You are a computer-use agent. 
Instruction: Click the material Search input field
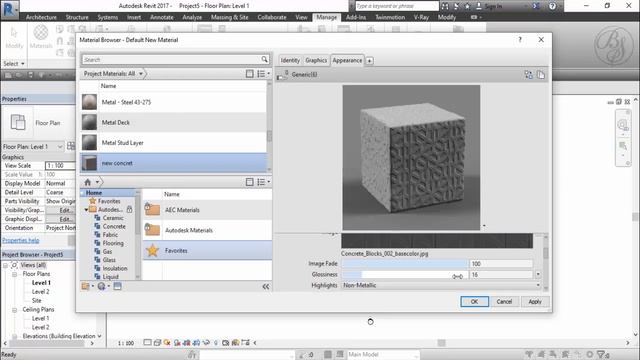tap(171, 60)
